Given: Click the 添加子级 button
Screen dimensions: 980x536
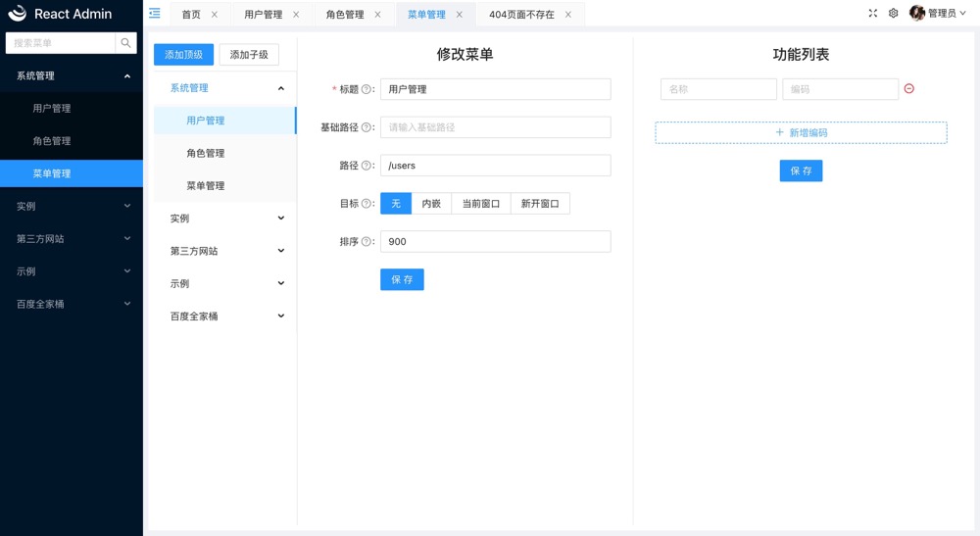Looking at the screenshot, I should [x=249, y=54].
